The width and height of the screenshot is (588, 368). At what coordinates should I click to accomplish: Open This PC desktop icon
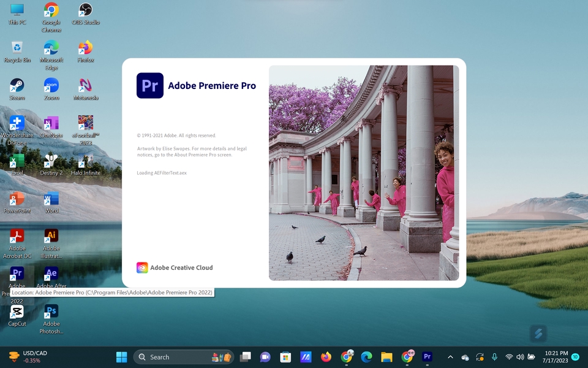pos(17,14)
